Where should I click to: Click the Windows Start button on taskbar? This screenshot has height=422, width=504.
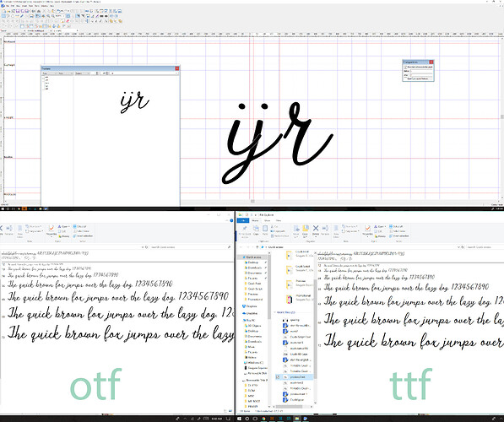click(239, 419)
